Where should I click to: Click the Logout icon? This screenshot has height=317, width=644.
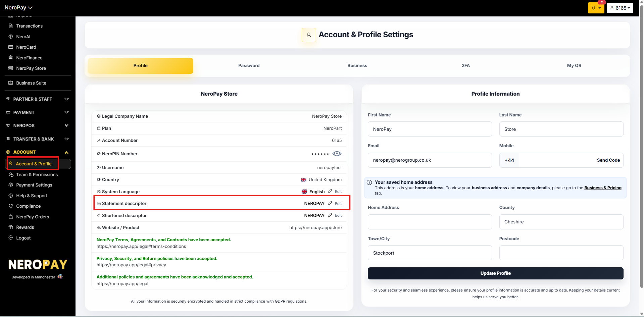coord(10,238)
